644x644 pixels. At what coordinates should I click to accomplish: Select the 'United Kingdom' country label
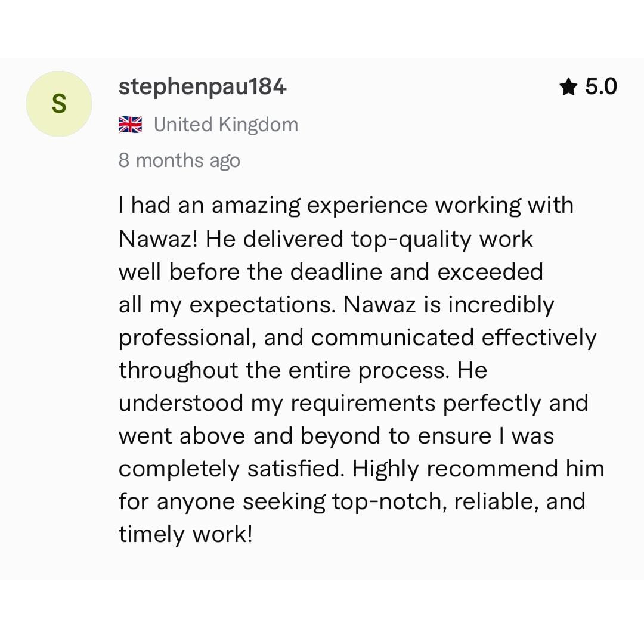(226, 125)
